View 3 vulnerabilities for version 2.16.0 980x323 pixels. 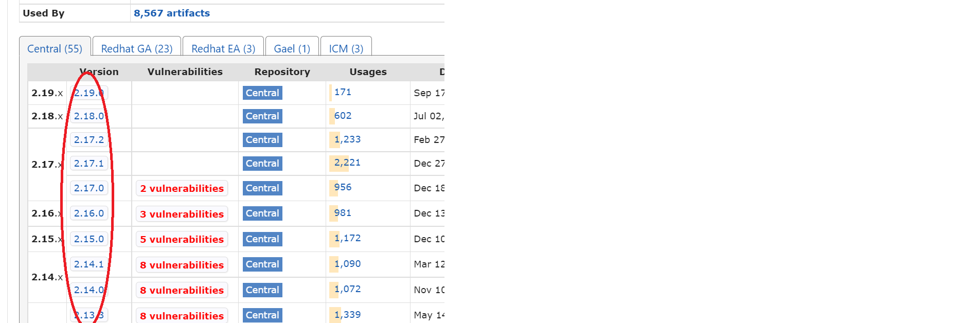click(182, 213)
